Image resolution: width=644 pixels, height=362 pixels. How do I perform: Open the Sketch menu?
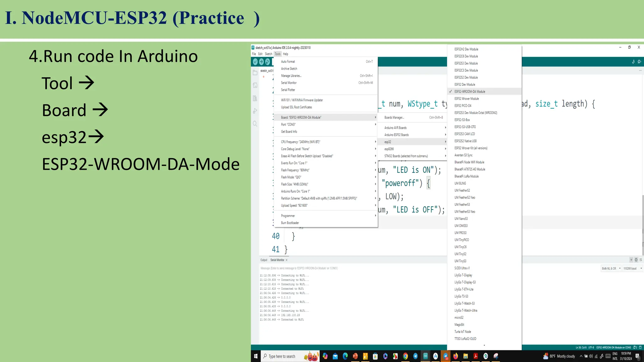pyautogui.click(x=269, y=54)
